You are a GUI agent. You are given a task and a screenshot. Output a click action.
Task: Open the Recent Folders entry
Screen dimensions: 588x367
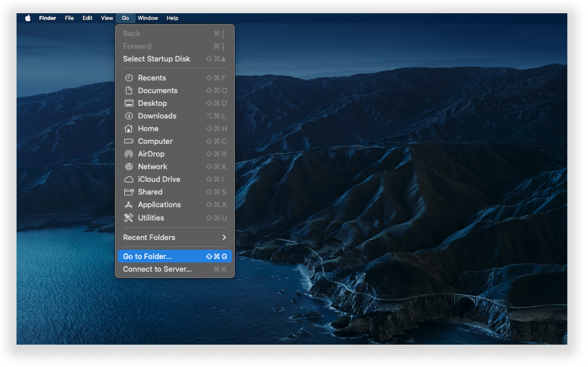(x=175, y=237)
